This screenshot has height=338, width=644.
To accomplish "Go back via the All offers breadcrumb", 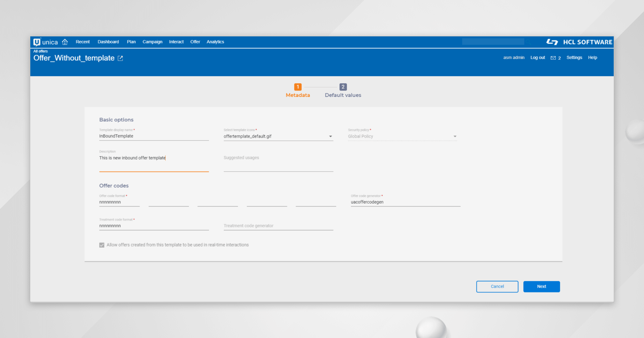I will (x=40, y=51).
